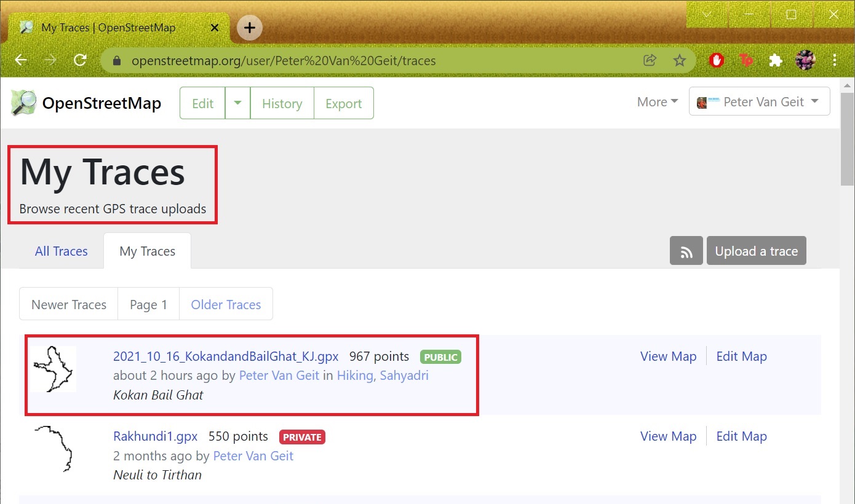Click the '967 points' text
The image size is (855, 504).
pyautogui.click(x=379, y=356)
